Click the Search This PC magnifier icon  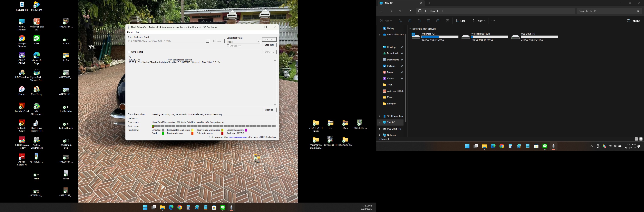tap(638, 11)
